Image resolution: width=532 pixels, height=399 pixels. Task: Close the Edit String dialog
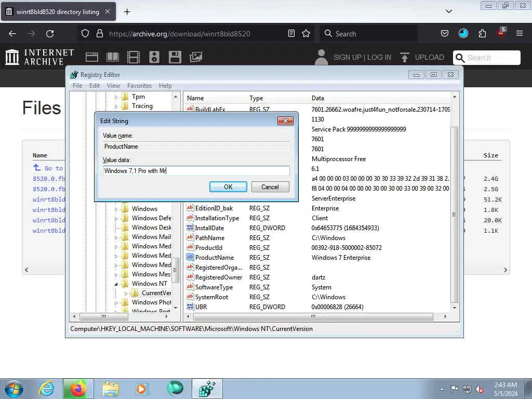point(285,121)
